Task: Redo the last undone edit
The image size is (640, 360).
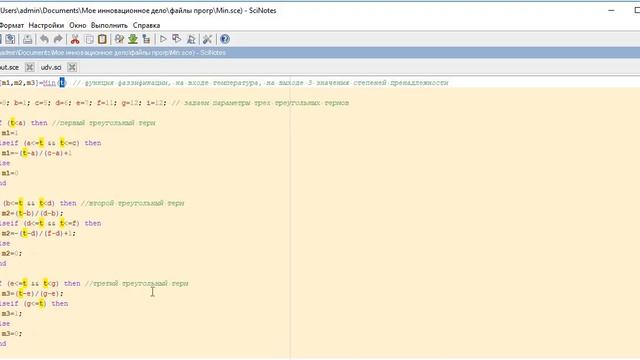Action: [58, 39]
